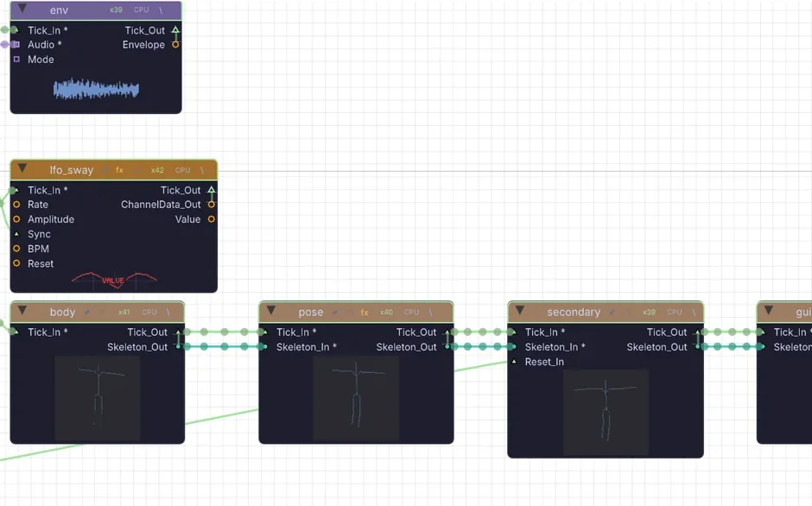Click the Audio input port on env
The width and height of the screenshot is (812, 506).
pos(16,45)
